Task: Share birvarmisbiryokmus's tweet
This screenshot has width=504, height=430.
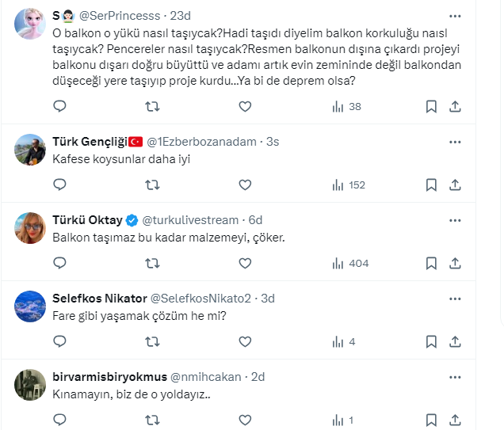Action: [x=455, y=420]
